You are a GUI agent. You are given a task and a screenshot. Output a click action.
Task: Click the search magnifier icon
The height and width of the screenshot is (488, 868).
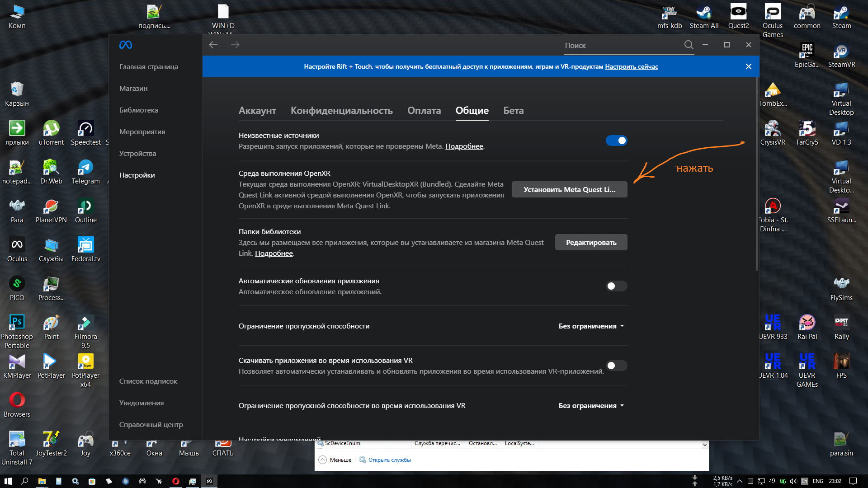point(689,45)
